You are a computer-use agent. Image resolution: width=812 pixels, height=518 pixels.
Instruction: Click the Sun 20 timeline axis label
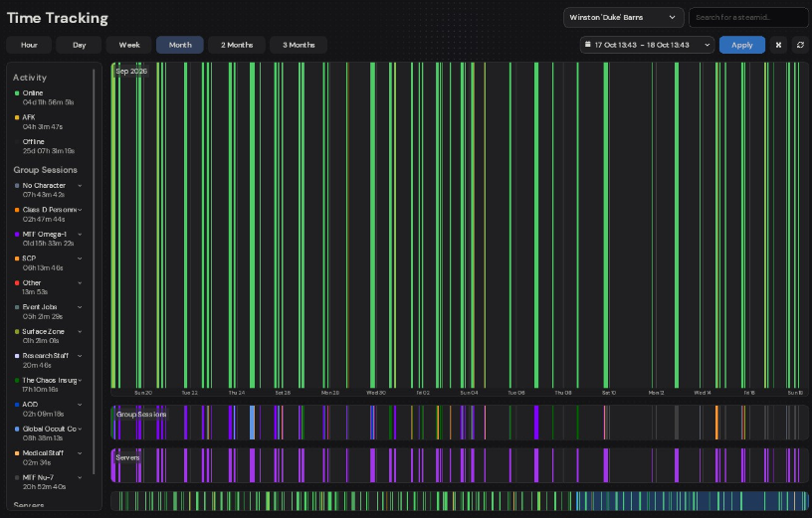[x=143, y=393]
